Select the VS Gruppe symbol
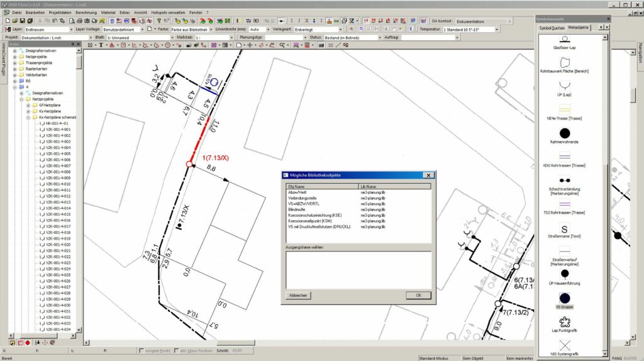644x361 pixels. (x=564, y=298)
